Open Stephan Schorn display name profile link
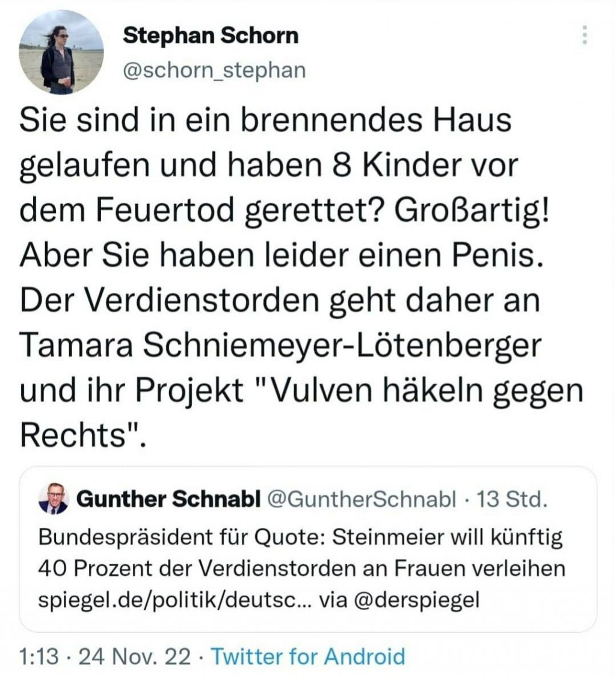616x677 pixels. (x=211, y=36)
